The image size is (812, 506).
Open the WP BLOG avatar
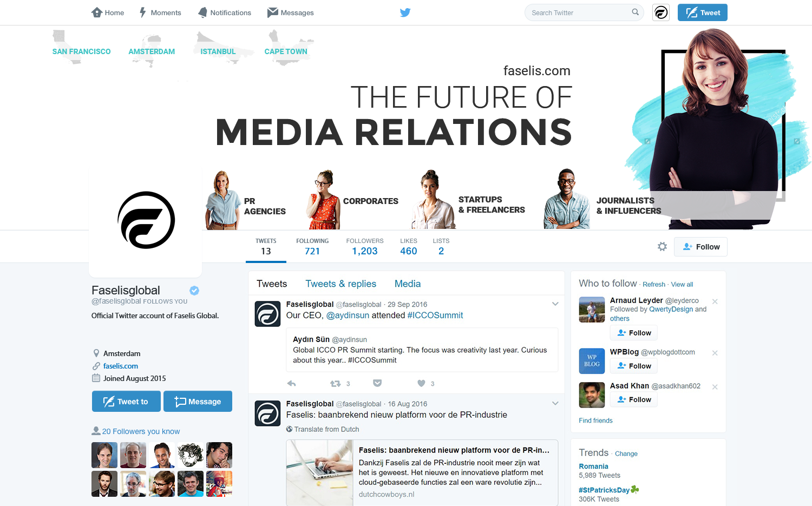tap(592, 361)
